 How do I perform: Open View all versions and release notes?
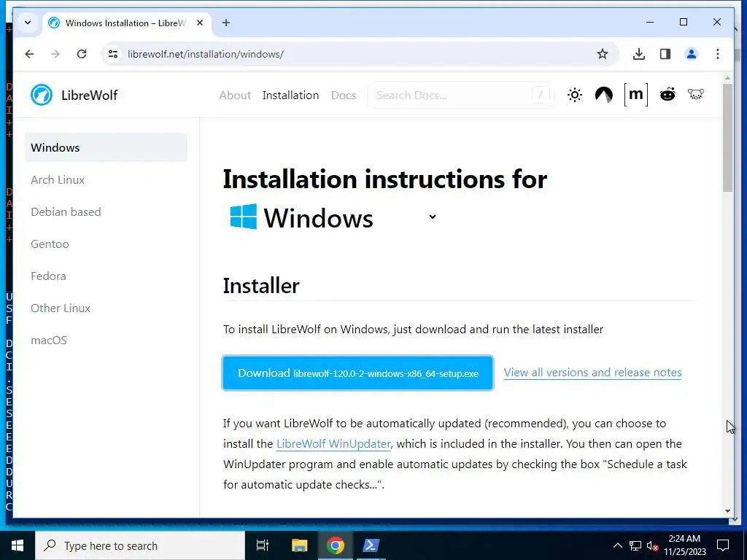pyautogui.click(x=592, y=373)
